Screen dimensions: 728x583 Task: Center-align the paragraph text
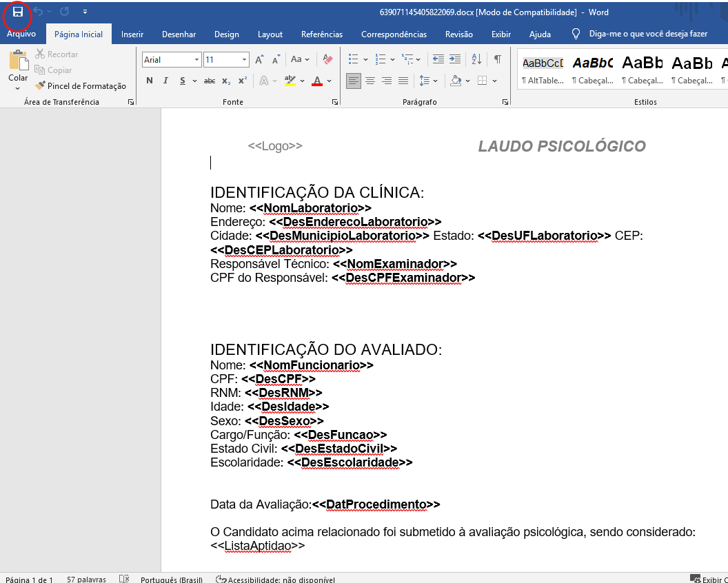coord(370,81)
